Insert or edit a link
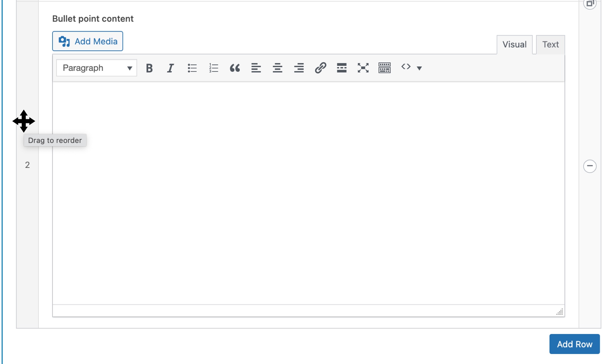612x364 pixels. 320,68
